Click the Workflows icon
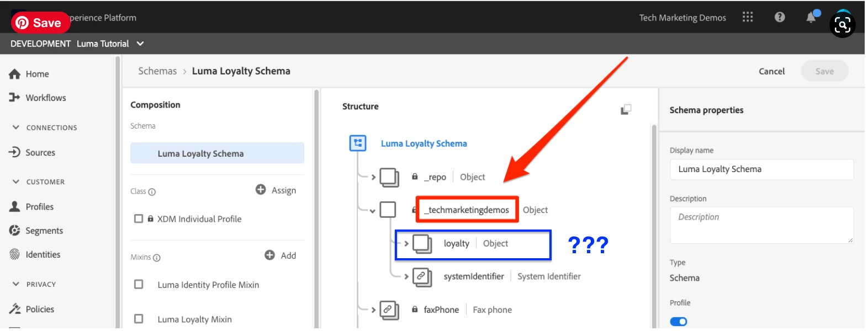Screen dimensions: 868x331 pos(14,97)
